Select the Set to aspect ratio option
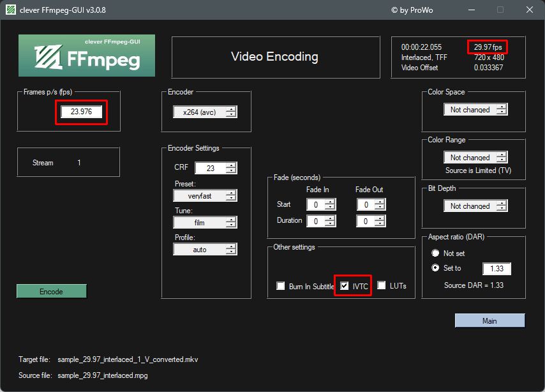The height and width of the screenshot is (392, 545). point(435,268)
